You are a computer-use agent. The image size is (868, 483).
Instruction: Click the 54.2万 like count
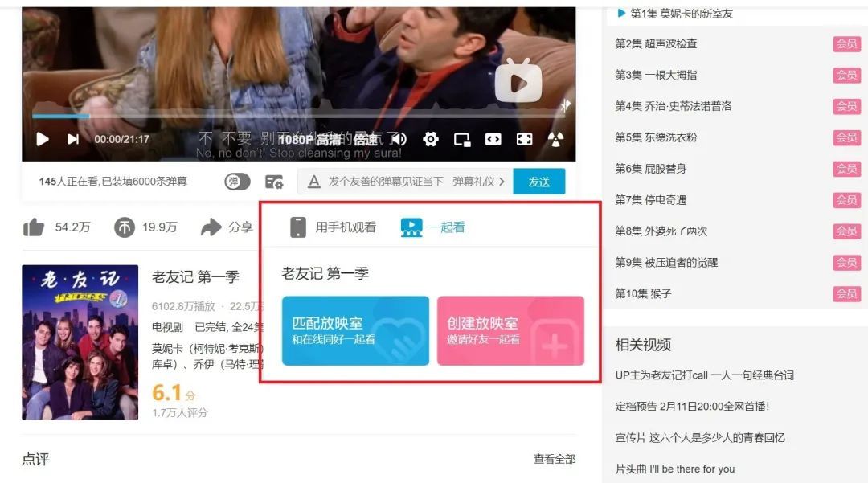coord(72,227)
